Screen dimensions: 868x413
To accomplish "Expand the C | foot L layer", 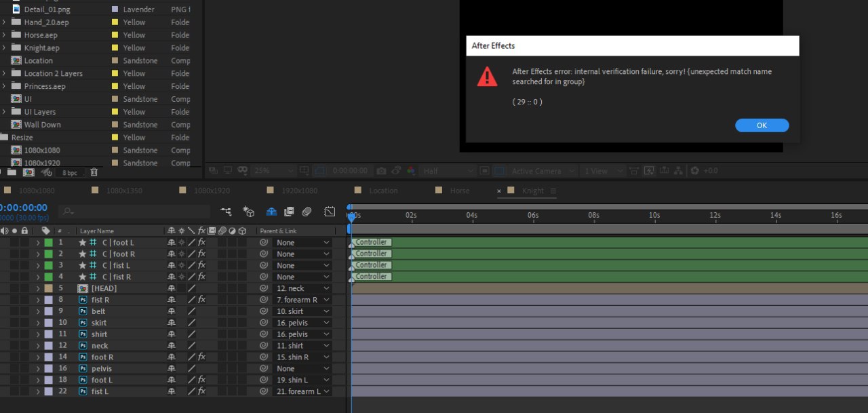I will pos(38,243).
